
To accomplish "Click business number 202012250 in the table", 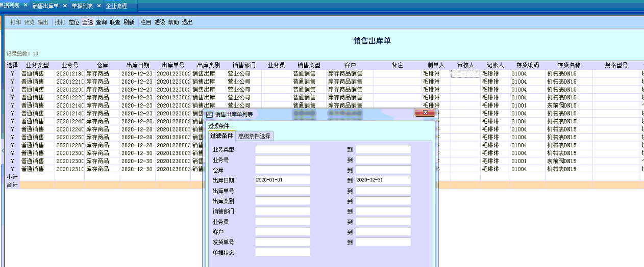I will [x=70, y=137].
